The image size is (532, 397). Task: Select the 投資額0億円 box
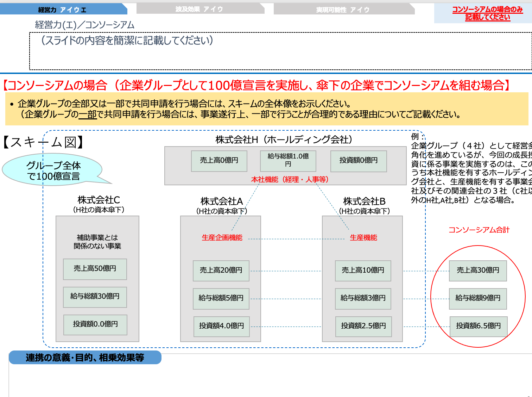[358, 161]
